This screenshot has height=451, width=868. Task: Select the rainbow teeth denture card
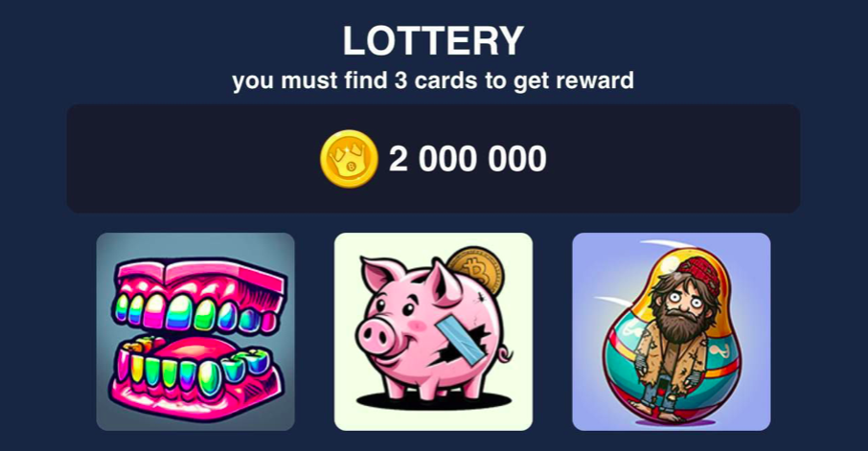point(195,331)
